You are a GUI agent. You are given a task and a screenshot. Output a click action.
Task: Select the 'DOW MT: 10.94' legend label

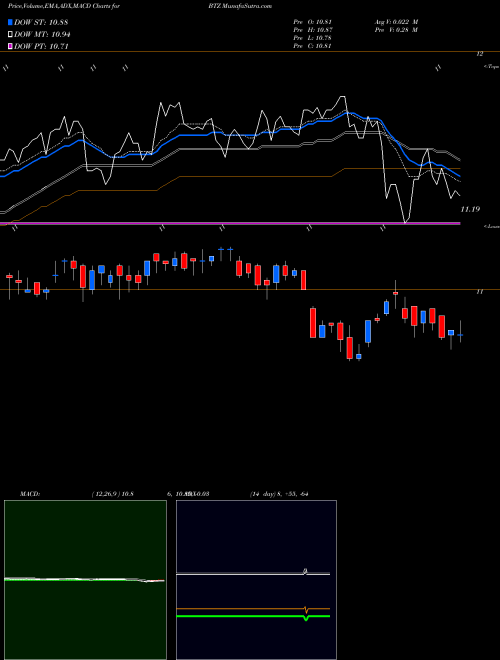click(42, 35)
